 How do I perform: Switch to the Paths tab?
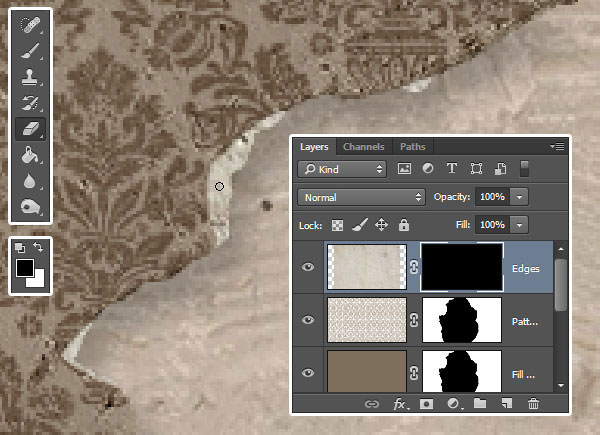(412, 147)
